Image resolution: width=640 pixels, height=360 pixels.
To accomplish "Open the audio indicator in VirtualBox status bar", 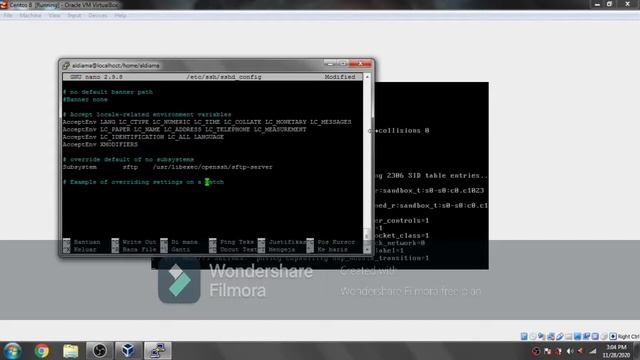I will pyautogui.click(x=541, y=336).
